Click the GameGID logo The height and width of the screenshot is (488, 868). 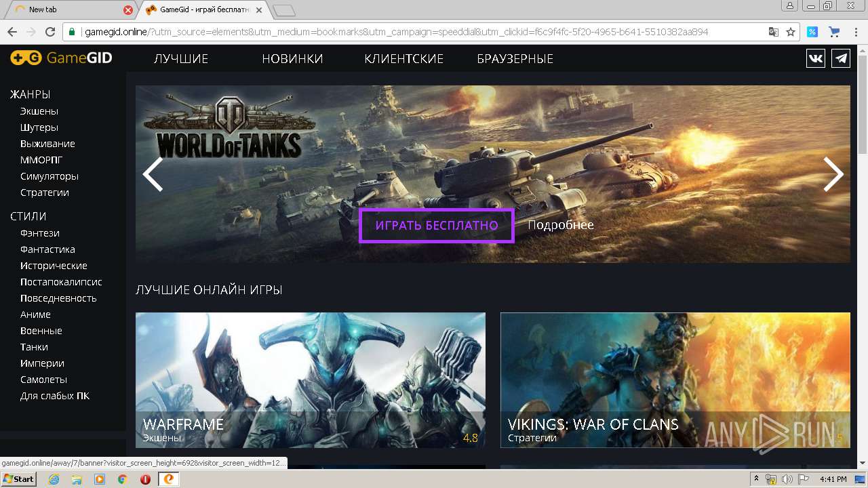[61, 58]
